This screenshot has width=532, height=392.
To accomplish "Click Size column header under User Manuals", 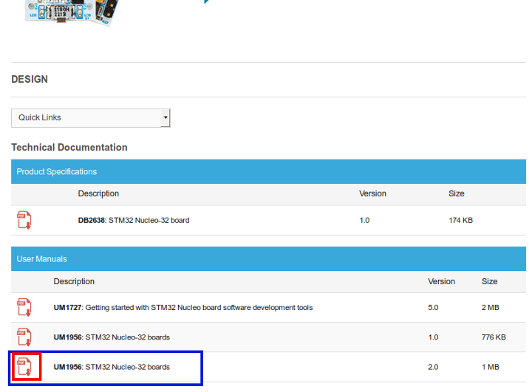I will point(489,281).
